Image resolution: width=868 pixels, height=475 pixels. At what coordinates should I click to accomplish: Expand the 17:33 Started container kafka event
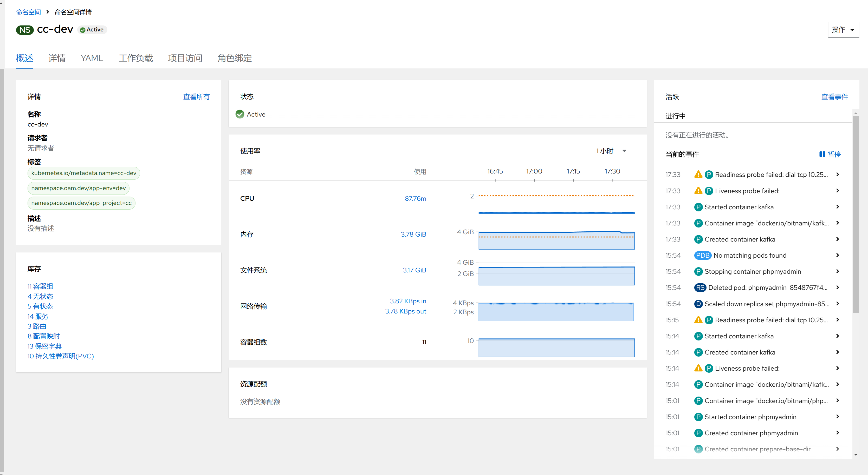[x=837, y=207]
